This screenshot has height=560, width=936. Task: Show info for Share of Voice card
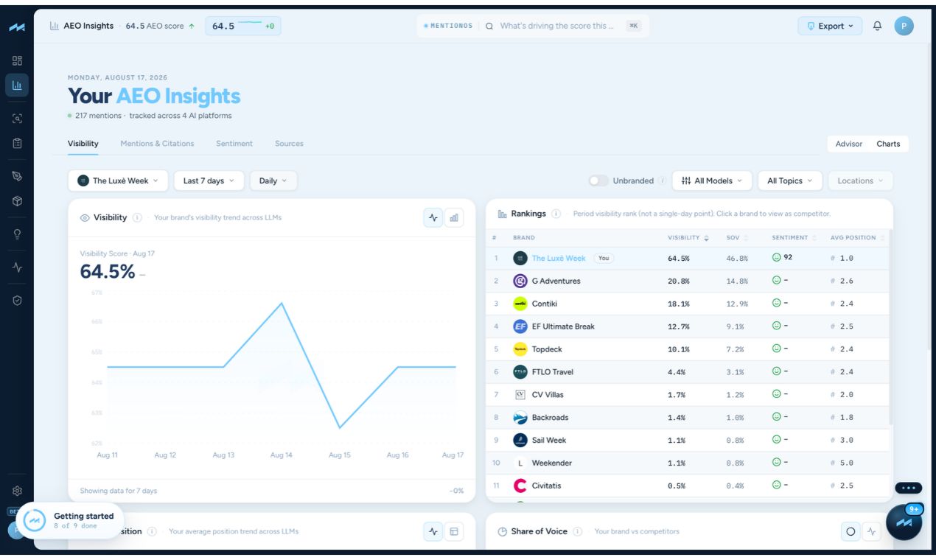[578, 531]
